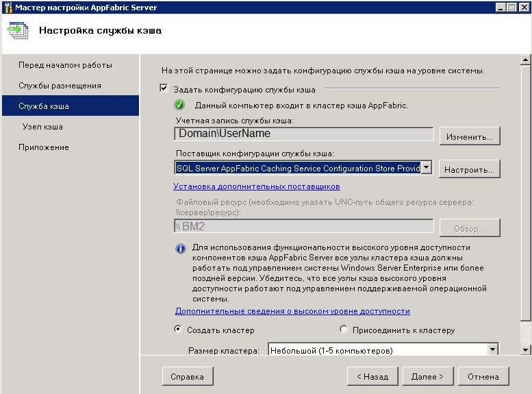Click the cache service account field

[304, 134]
